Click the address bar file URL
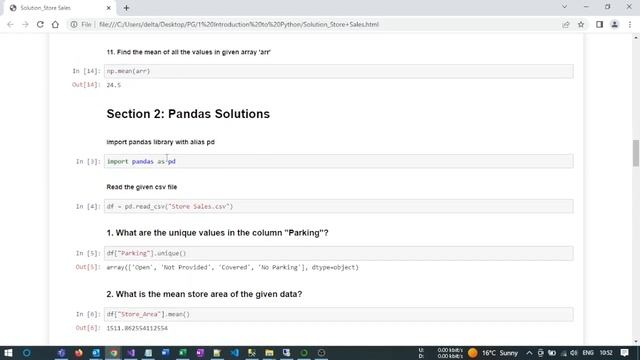 [x=239, y=24]
